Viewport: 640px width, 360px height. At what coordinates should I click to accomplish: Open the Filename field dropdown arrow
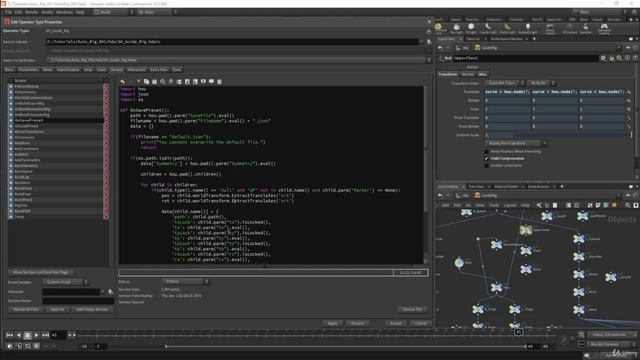pyautogui.click(x=103, y=292)
